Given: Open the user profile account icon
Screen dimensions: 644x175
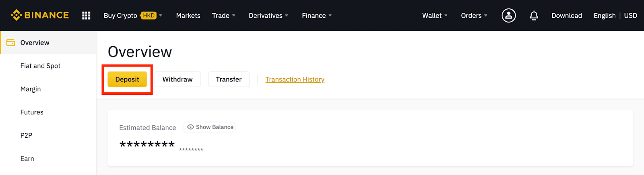Looking at the screenshot, I should pyautogui.click(x=508, y=16).
